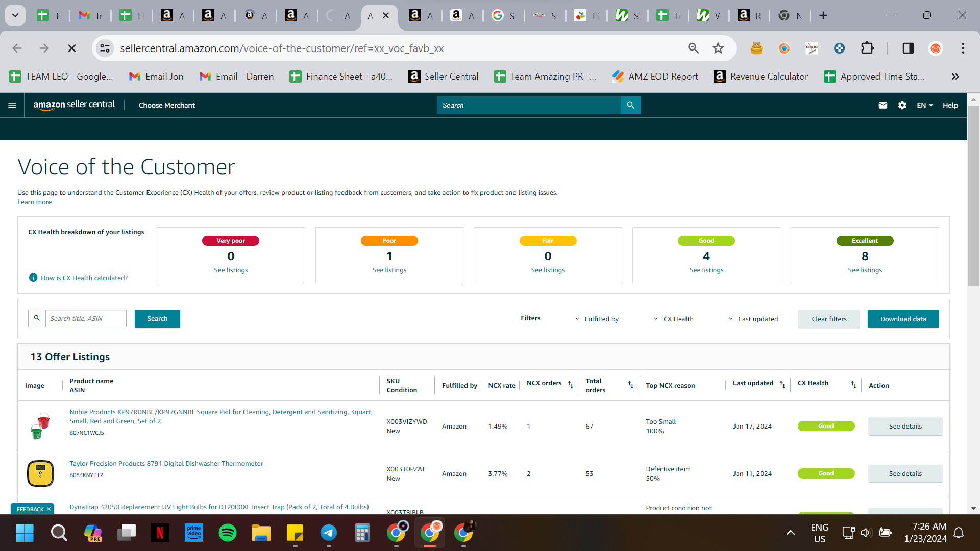
Task: Open File Explorer from the taskbar
Action: 261,533
